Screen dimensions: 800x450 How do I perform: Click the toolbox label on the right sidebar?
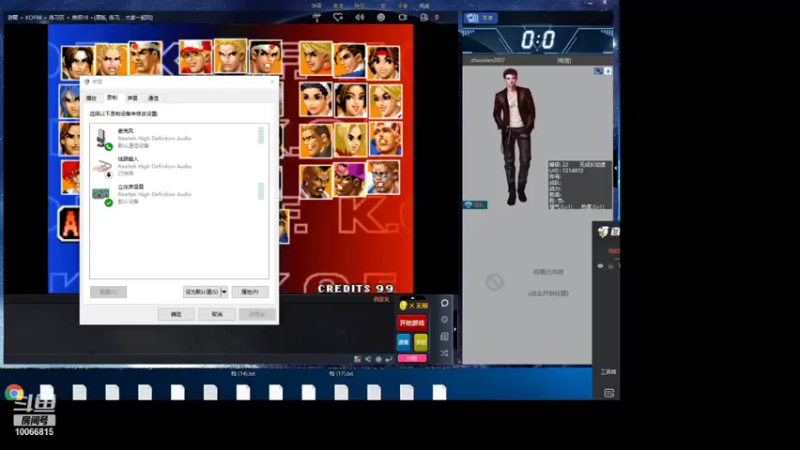point(608,372)
